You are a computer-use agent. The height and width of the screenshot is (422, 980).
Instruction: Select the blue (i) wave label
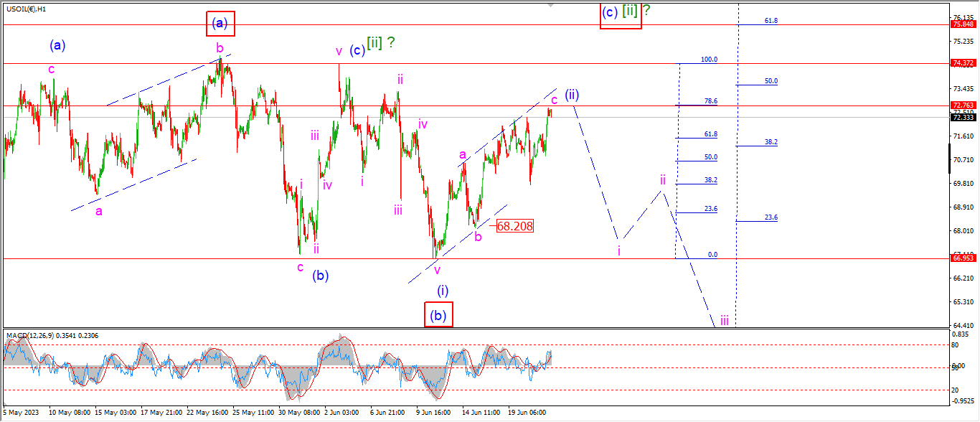[443, 290]
